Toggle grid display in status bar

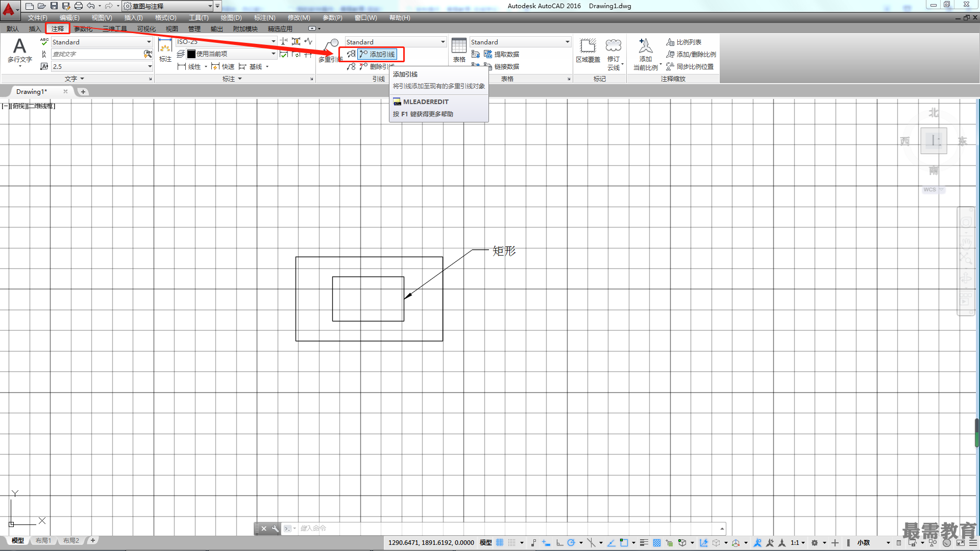pos(500,543)
